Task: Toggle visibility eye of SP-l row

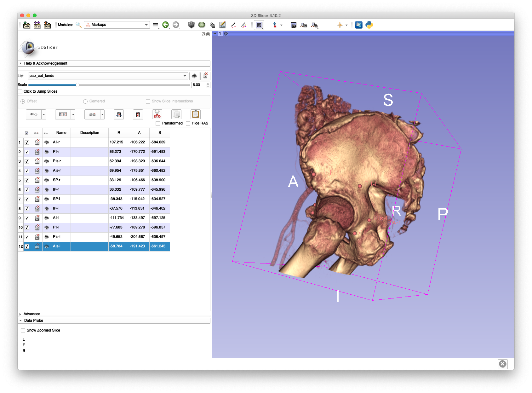Action: pos(47,199)
